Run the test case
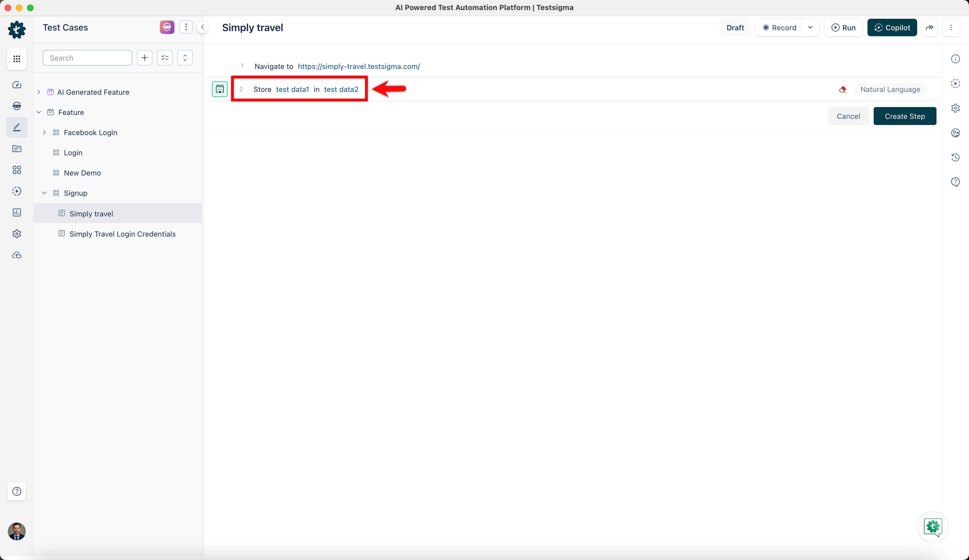The height and width of the screenshot is (560, 969). pos(843,28)
